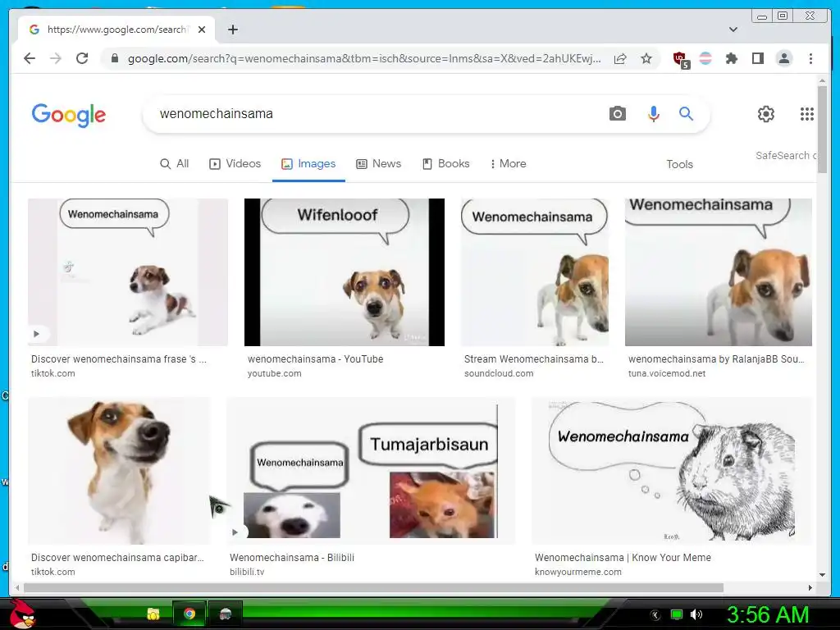Open 'wenomechainsama by RalanjaBB' title
840x630 pixels.
tap(716, 359)
